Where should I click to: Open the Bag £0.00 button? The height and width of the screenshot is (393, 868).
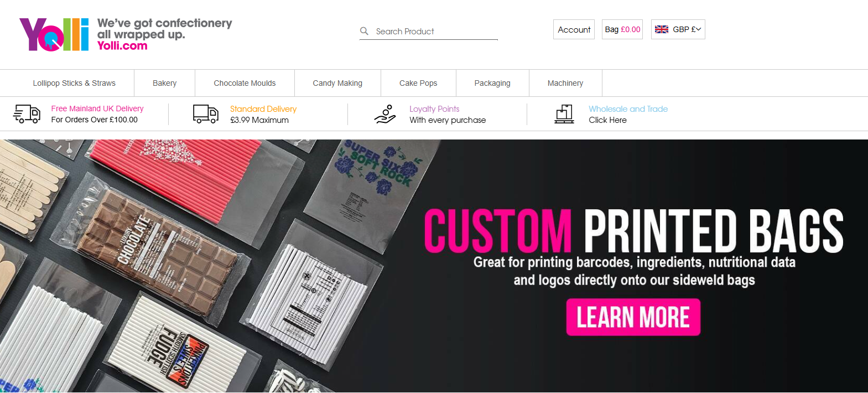pos(622,29)
